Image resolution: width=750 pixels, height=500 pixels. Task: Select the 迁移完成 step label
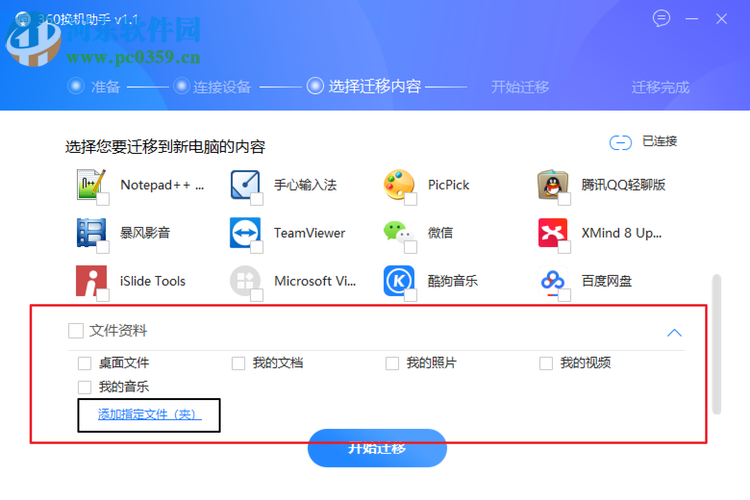661,87
